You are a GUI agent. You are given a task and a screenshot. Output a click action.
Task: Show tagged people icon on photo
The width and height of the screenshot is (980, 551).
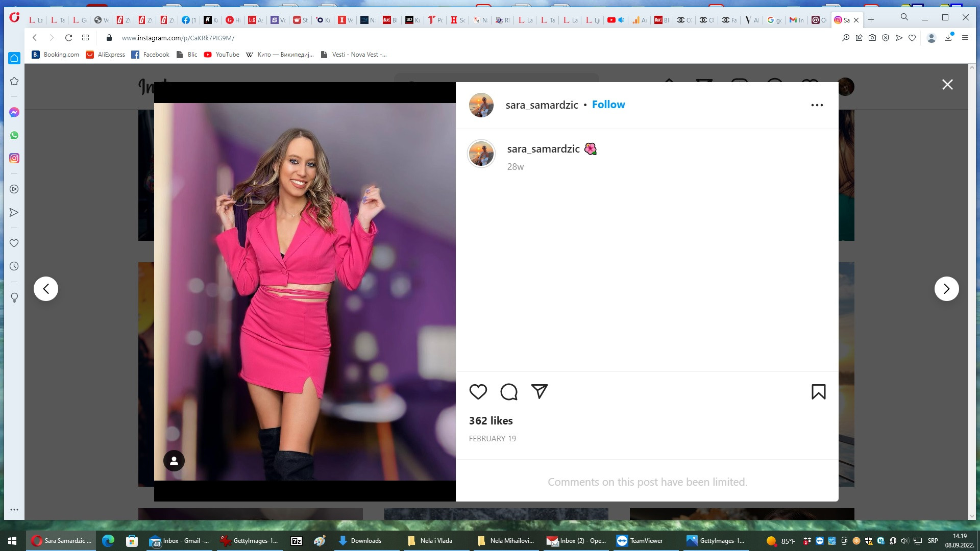coord(174,461)
